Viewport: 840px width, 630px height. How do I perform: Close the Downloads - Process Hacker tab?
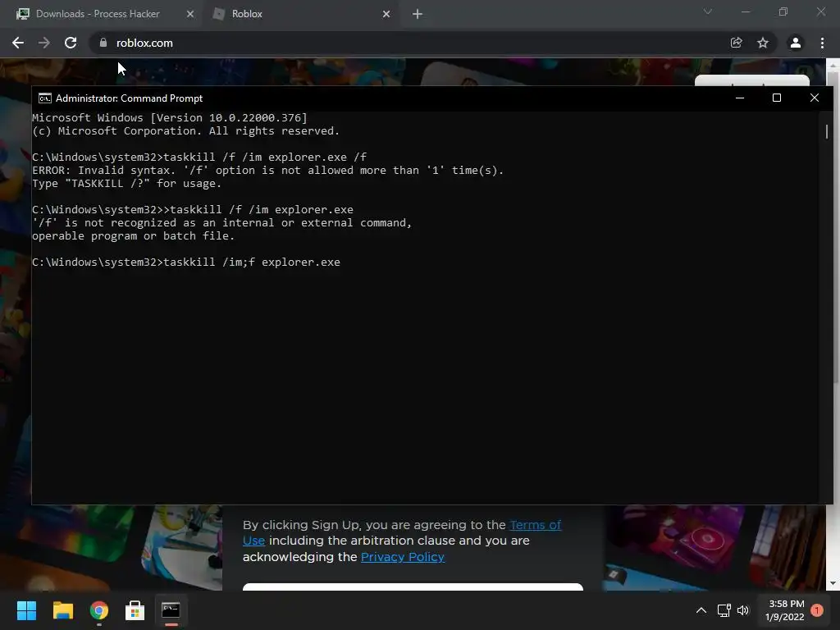[190, 14]
